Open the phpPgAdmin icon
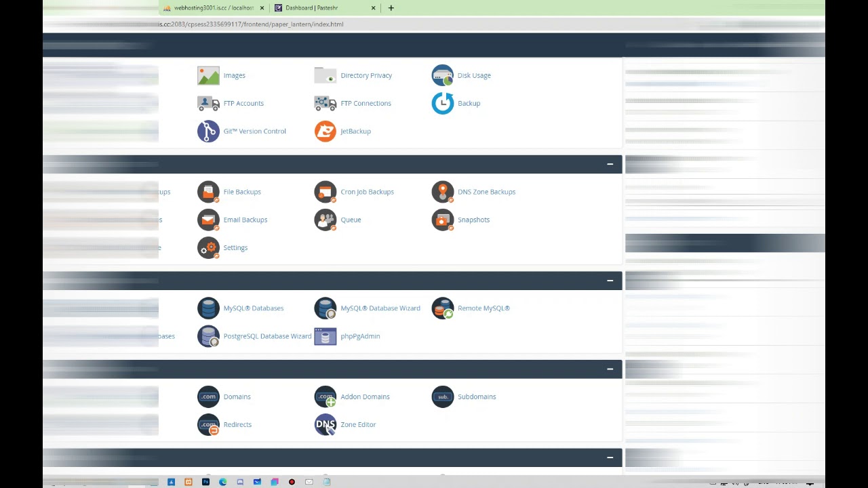 [x=325, y=336]
